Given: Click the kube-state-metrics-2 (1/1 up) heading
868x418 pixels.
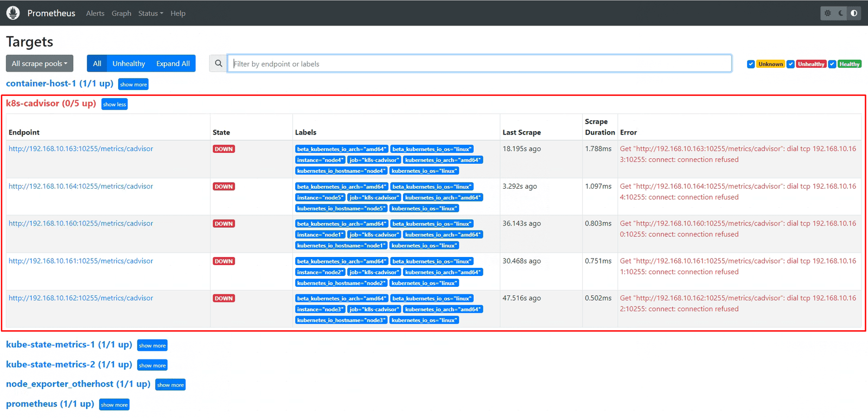Looking at the screenshot, I should click(x=69, y=364).
